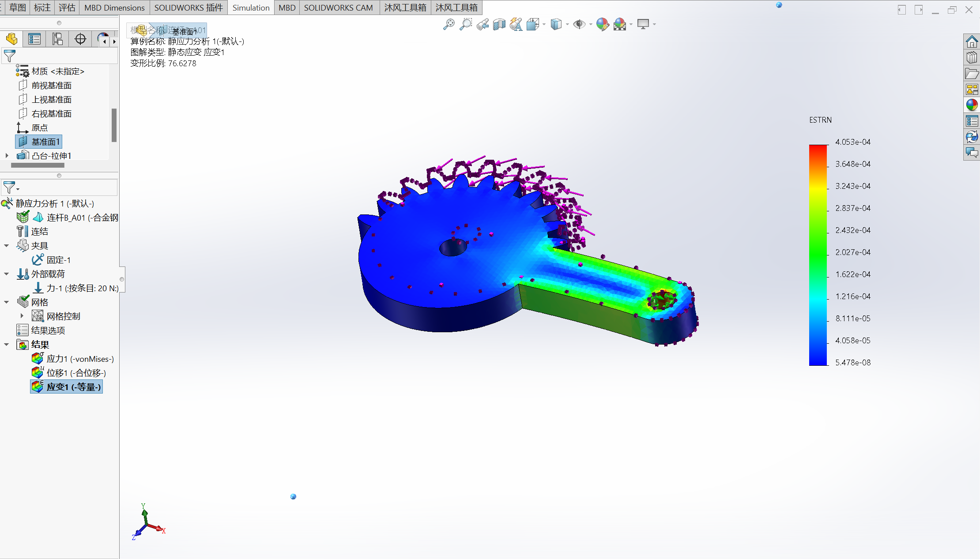Open the ConfigurationManager tab icon
The height and width of the screenshot is (559, 980).
pos(57,39)
